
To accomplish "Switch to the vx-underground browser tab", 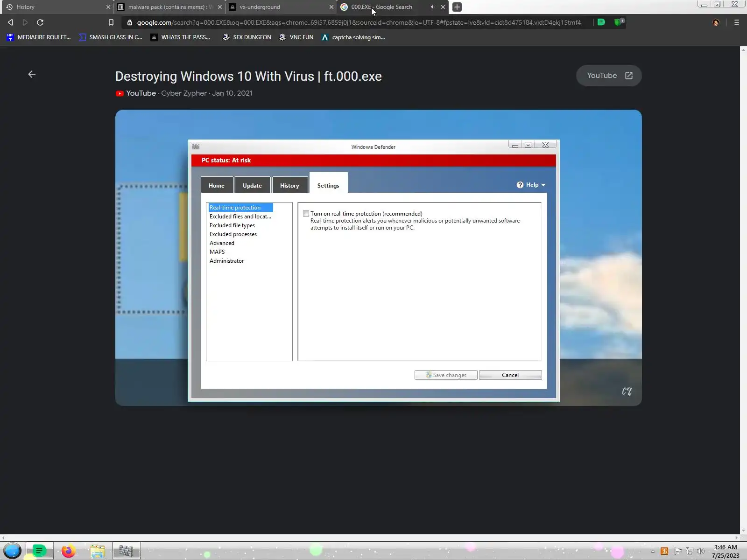I will click(280, 7).
